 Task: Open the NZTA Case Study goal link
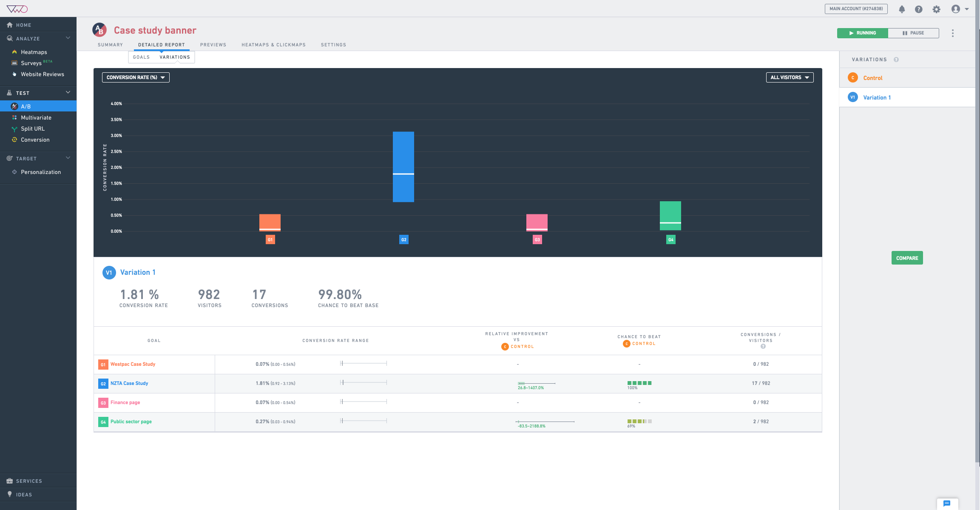(129, 383)
